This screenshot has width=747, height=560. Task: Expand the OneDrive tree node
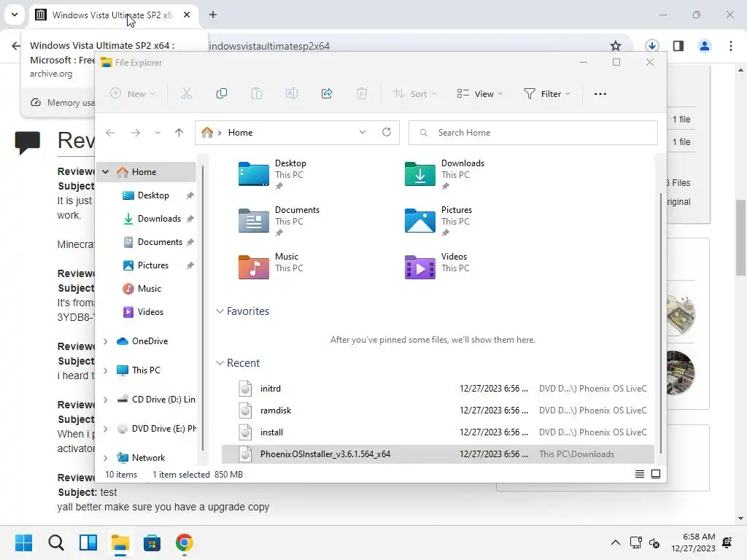106,341
